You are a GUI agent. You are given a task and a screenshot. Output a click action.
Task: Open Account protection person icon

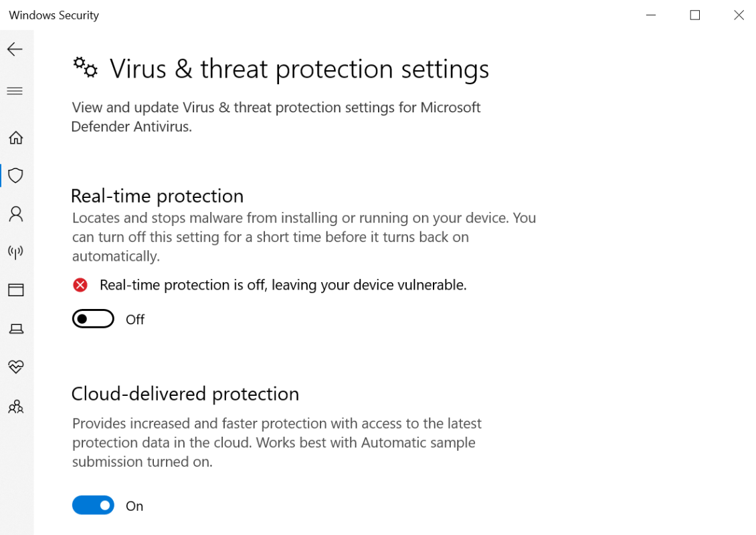pos(16,213)
